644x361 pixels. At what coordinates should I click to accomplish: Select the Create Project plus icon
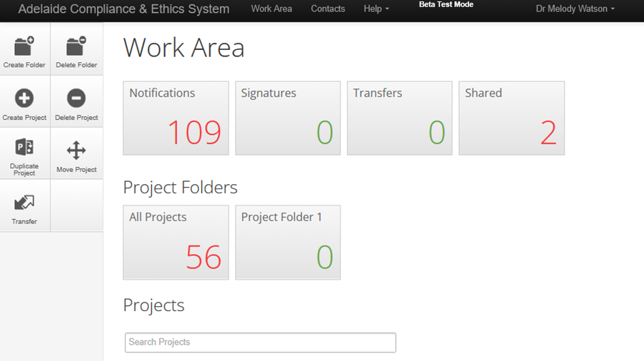[x=24, y=98]
